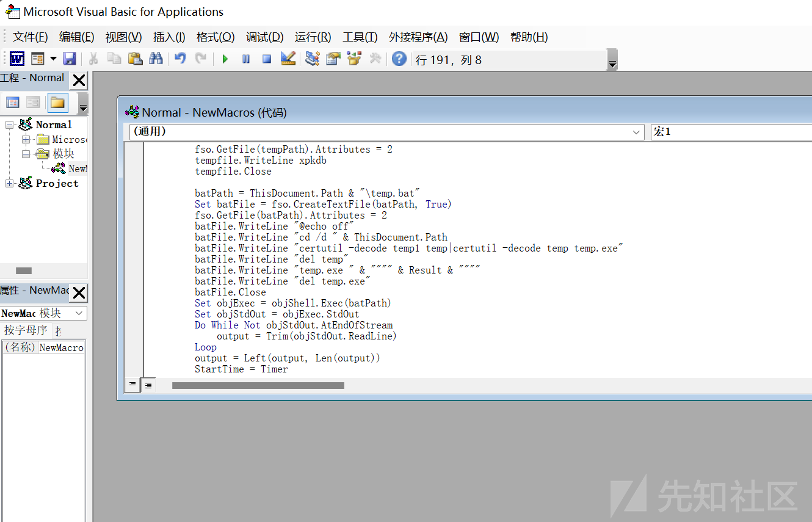Screen dimensions: 812x522
Task: Break execution with the pause icon
Action: [246, 59]
